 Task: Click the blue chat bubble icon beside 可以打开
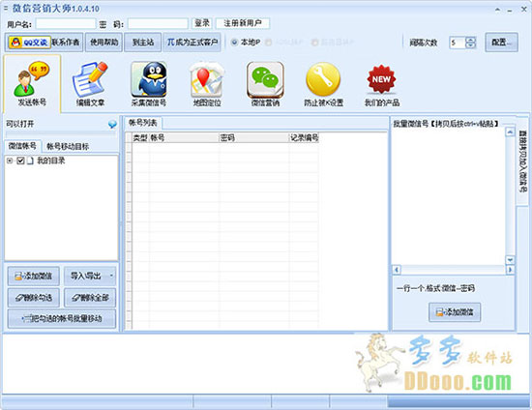coord(112,124)
